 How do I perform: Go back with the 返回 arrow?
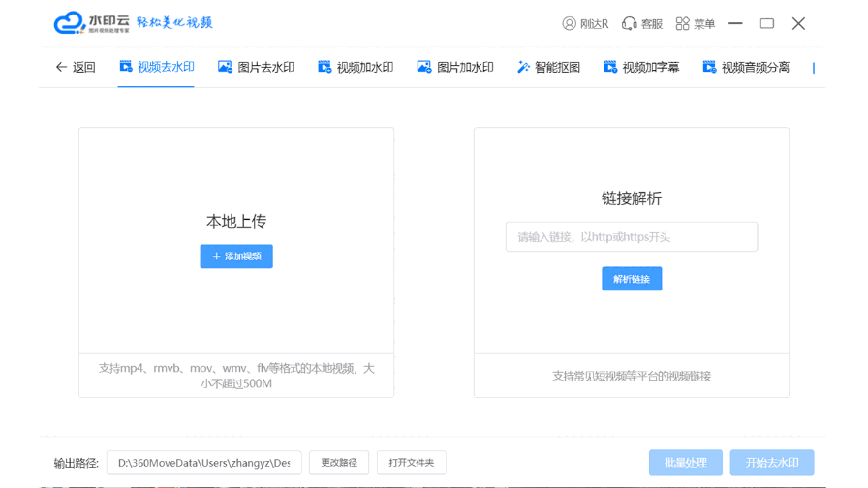tap(76, 68)
